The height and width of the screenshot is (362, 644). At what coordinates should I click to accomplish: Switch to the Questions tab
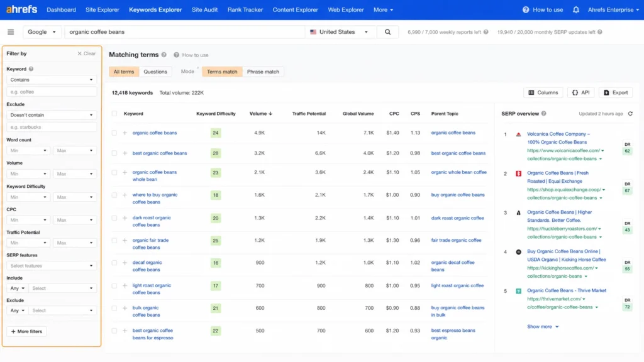155,72
